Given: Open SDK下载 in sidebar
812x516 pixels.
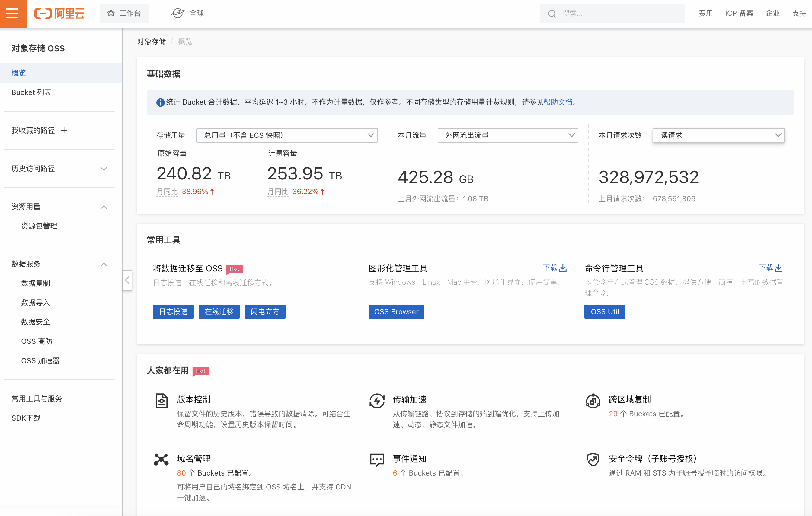Looking at the screenshot, I should point(26,418).
